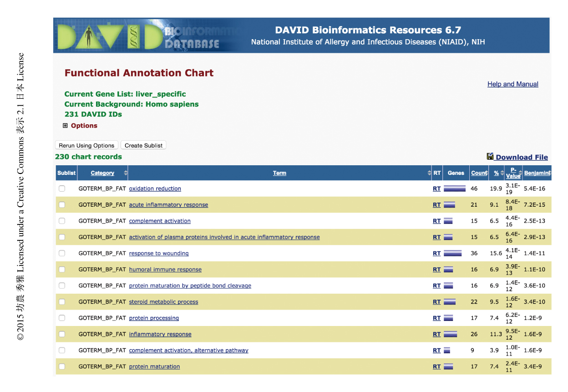568x392 pixels.
Task: Sort table by the Count column header
Action: (478, 173)
